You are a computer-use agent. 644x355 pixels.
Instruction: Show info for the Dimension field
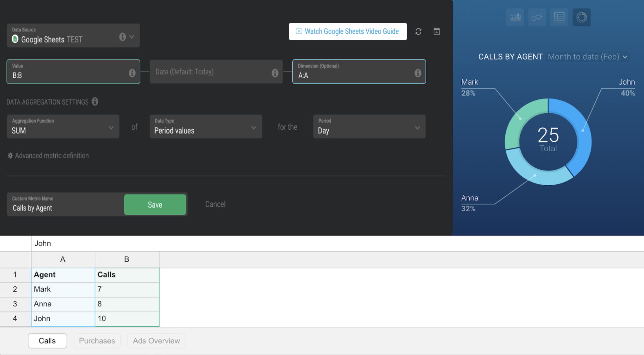tap(418, 73)
